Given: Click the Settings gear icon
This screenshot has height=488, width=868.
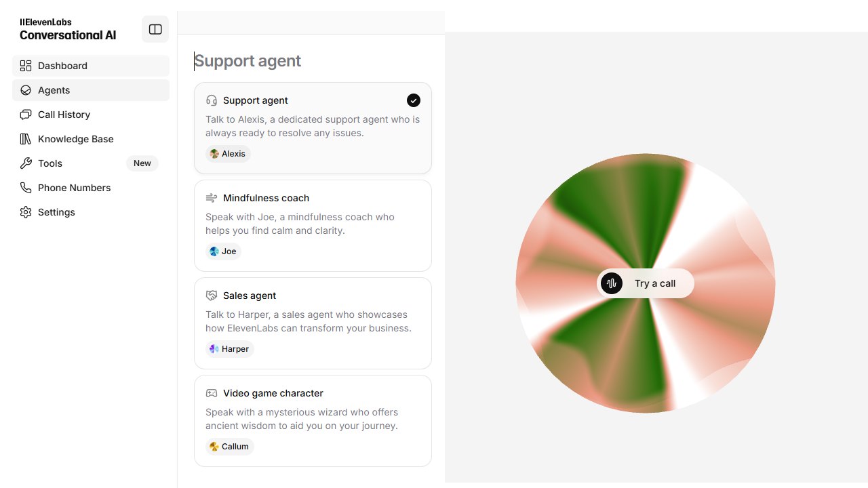Looking at the screenshot, I should pyautogui.click(x=26, y=212).
